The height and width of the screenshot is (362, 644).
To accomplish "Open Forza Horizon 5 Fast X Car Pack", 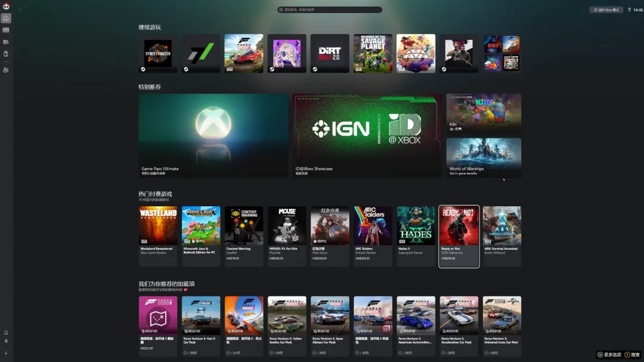I will point(201,326).
